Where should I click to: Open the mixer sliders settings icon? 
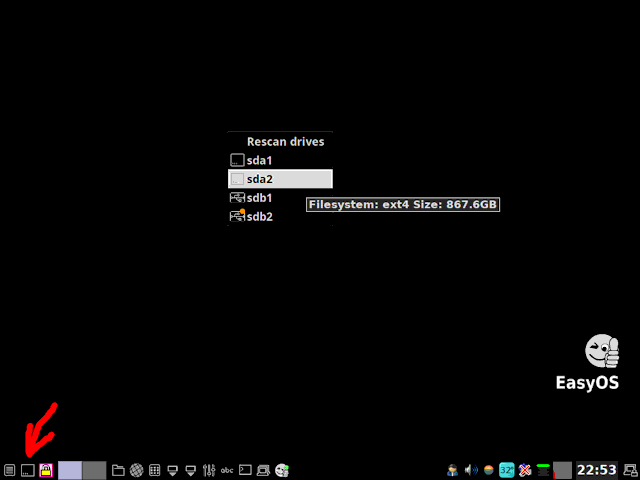click(209, 470)
